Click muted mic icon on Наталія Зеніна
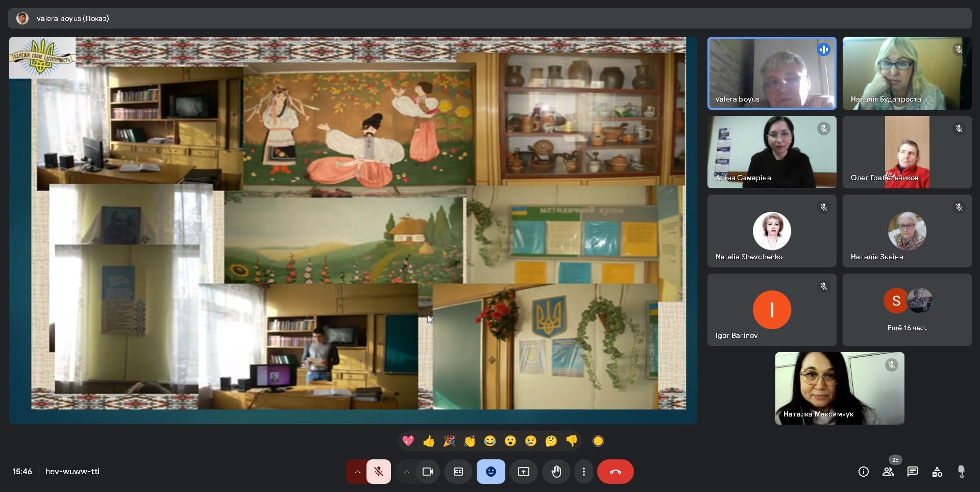This screenshot has height=492, width=980. click(x=959, y=207)
